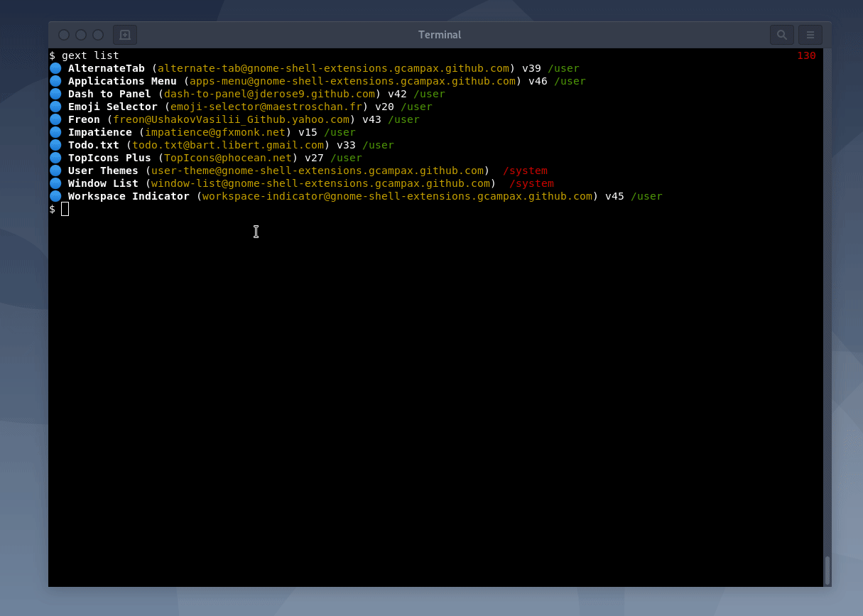Click the terminal vertical scrollbar handle
The image size is (863, 616).
[x=827, y=570]
